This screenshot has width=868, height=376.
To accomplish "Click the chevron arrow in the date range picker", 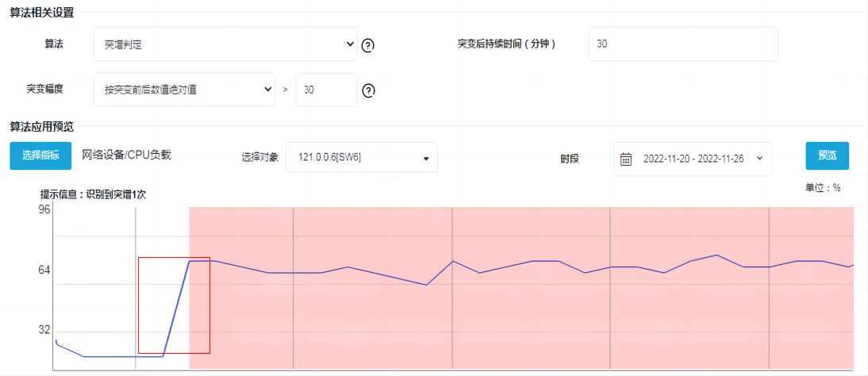I will (760, 159).
